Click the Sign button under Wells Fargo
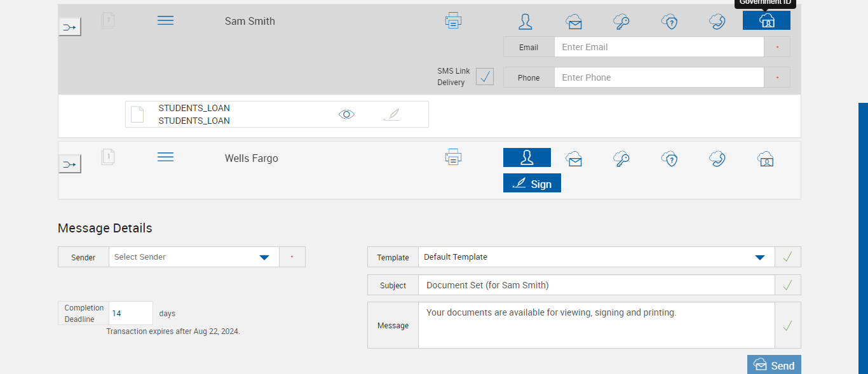The width and height of the screenshot is (868, 374). click(532, 184)
